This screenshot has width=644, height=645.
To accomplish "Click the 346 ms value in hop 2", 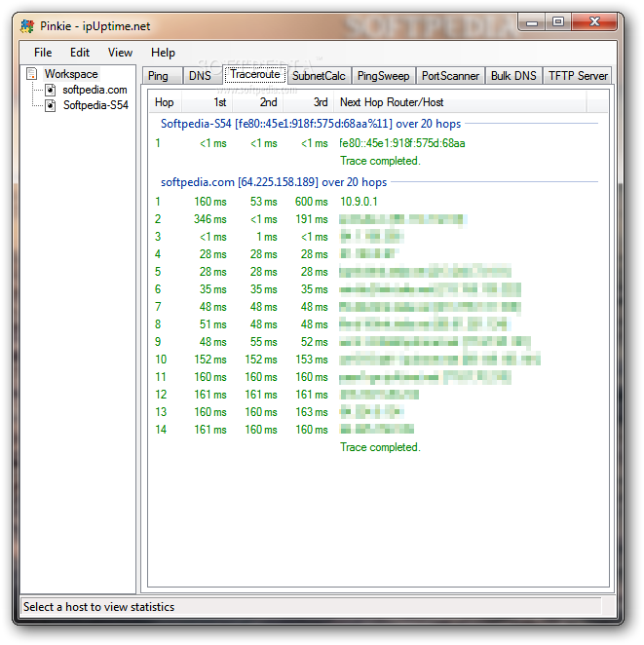I will point(210,219).
